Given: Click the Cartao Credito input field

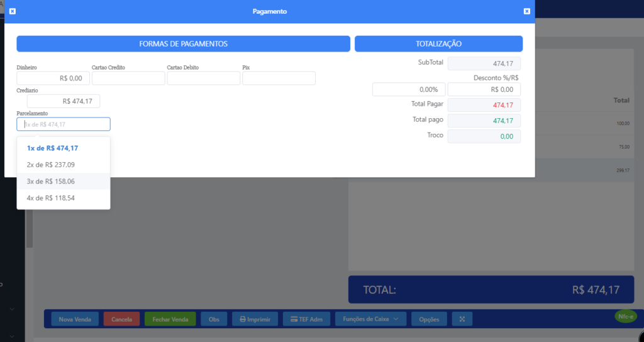Looking at the screenshot, I should [x=128, y=79].
